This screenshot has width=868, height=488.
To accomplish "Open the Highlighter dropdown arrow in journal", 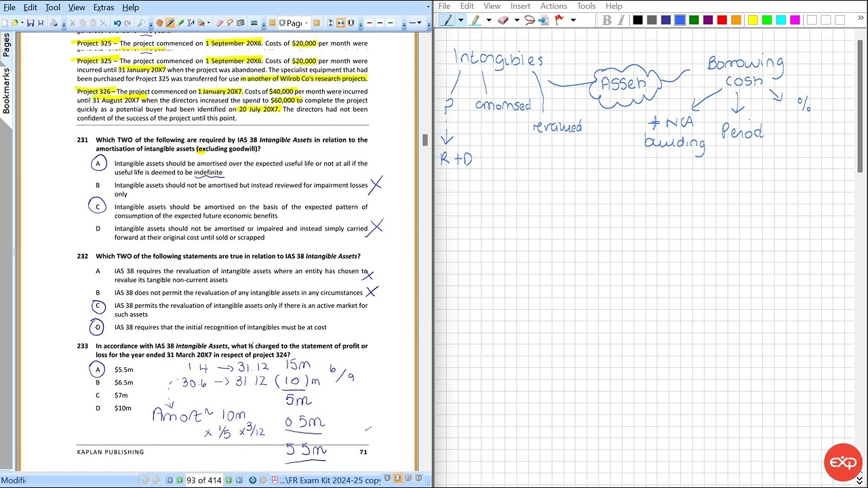I will pos(488,20).
